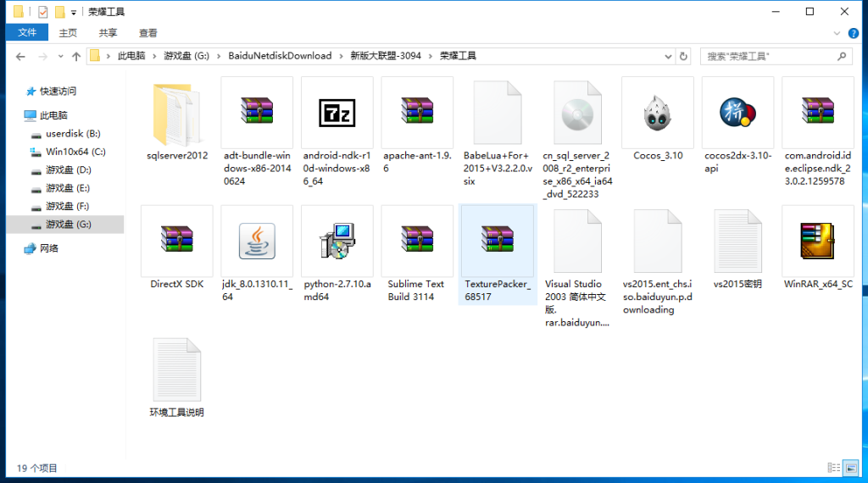The image size is (868, 483).
Task: Select the cocos2dx-3.10-api file icon
Action: (738, 112)
